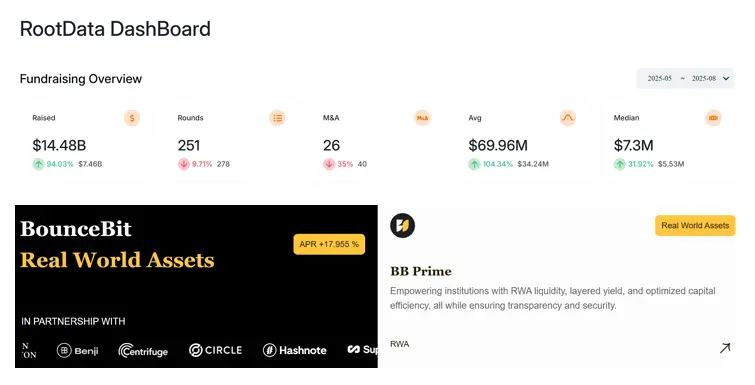Click the Hashnote partner logo

click(295, 350)
